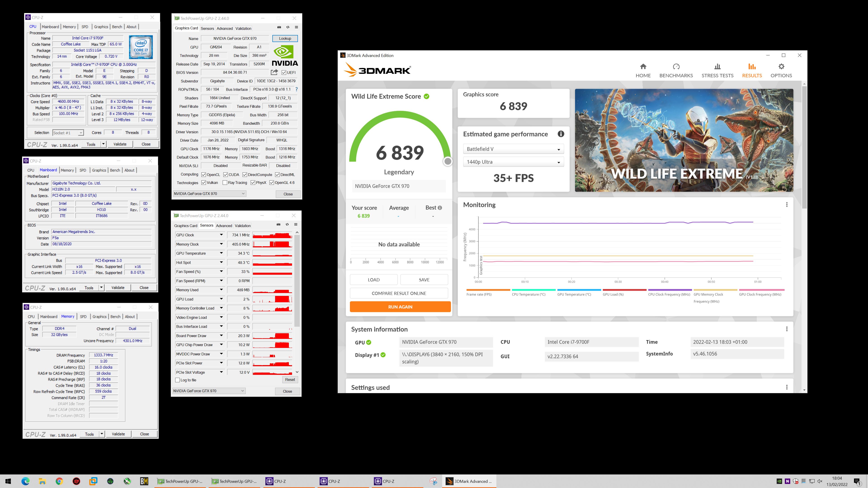
Task: Click the Lookup button in GPU-Z
Action: 285,38
